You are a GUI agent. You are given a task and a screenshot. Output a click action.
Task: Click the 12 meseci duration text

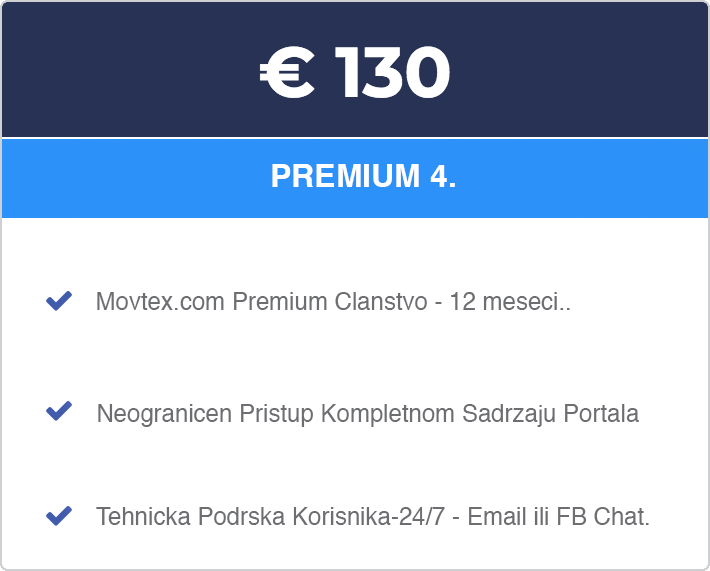pyautogui.click(x=510, y=302)
